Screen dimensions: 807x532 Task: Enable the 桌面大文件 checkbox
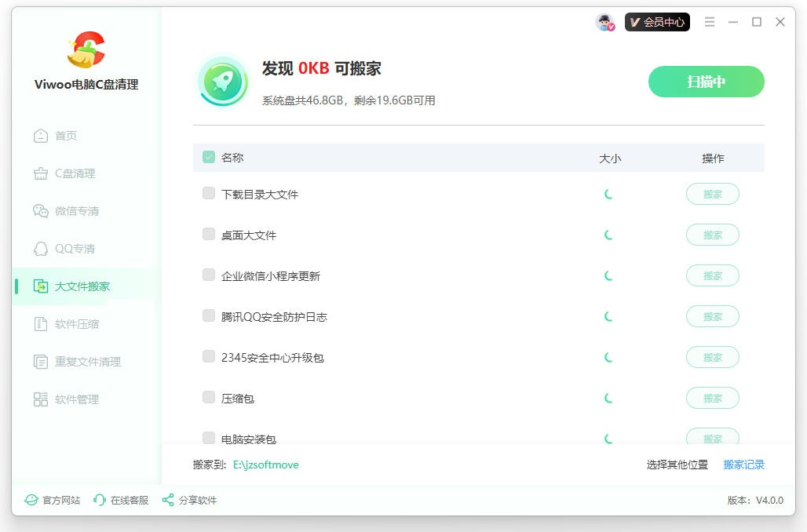coord(208,234)
